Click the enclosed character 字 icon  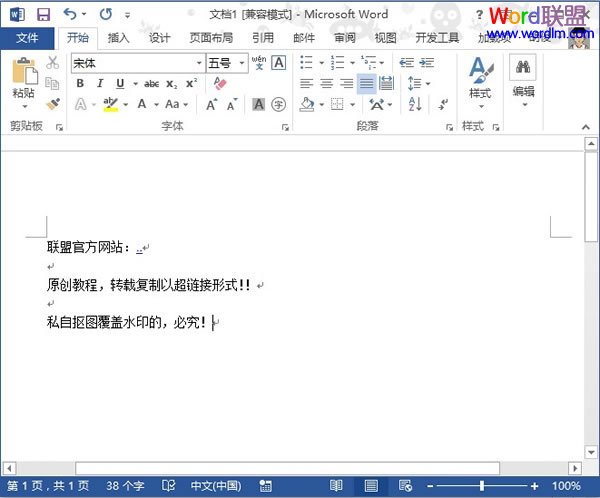point(279,104)
